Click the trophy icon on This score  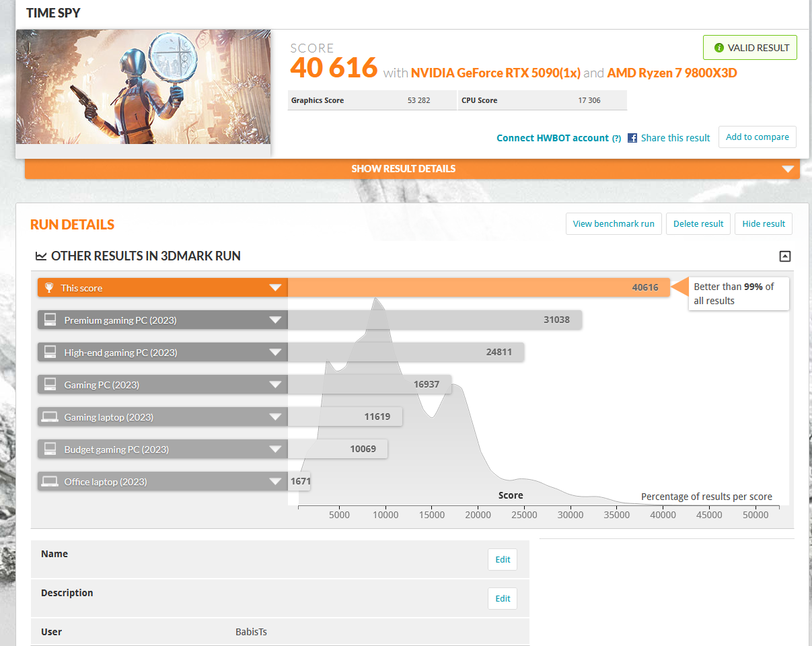point(48,288)
